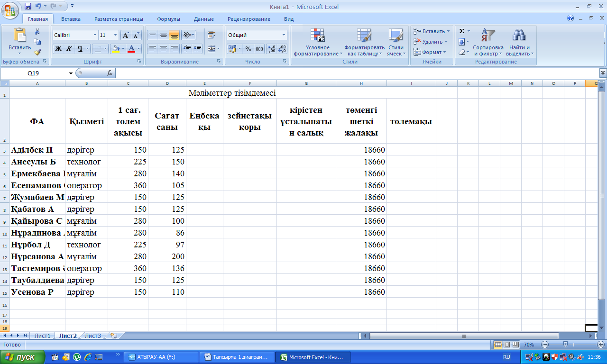Switch to Normal view in status bar

click(x=498, y=345)
